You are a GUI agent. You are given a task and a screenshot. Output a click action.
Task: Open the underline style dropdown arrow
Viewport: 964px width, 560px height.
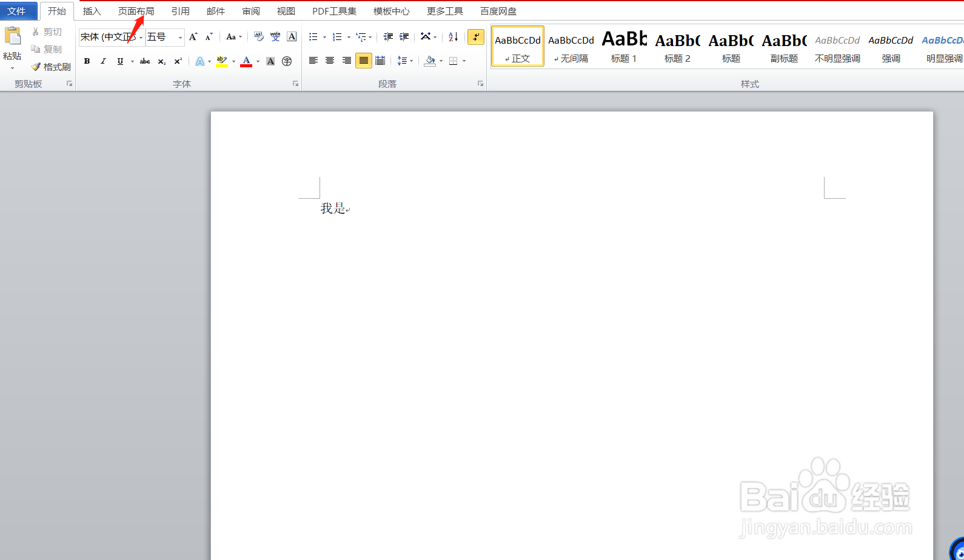[x=132, y=61]
